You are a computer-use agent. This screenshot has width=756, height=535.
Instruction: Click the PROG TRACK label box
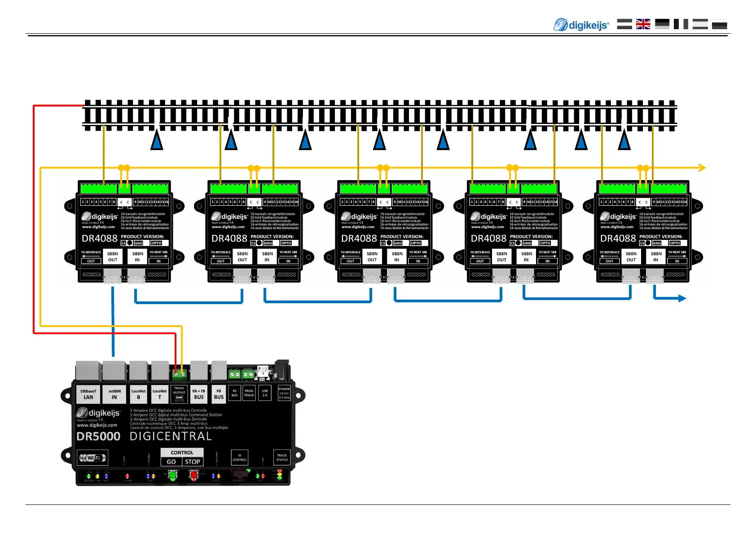(x=249, y=393)
